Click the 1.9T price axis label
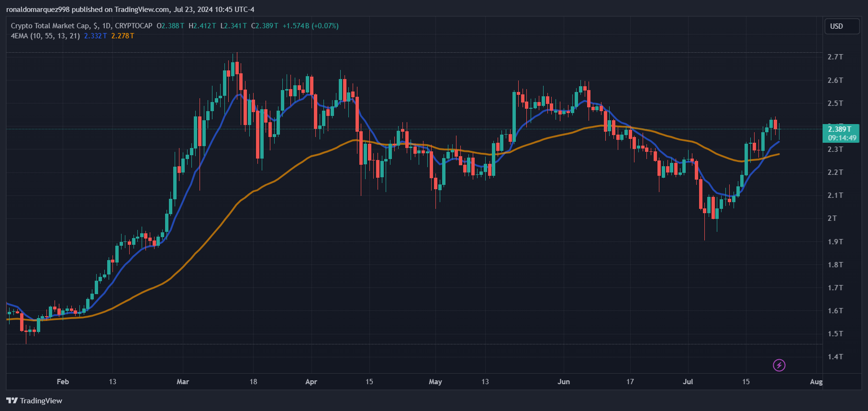 pos(835,241)
